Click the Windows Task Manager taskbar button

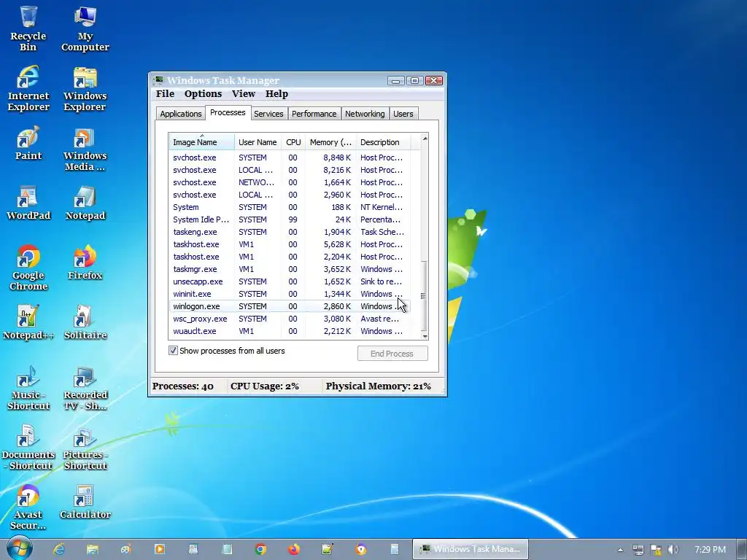(x=471, y=549)
